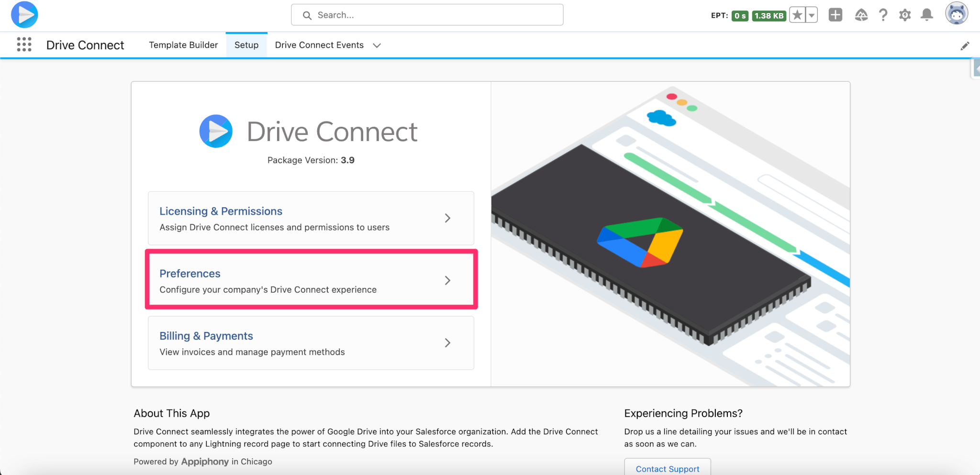Select the Setup tab

pos(246,45)
